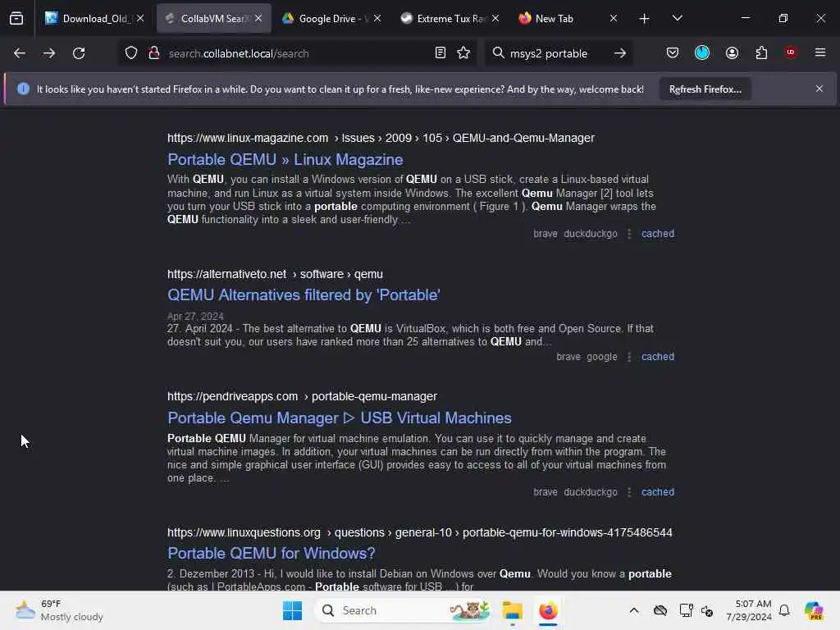
Task: Open Firefox account icon
Action: coord(732,53)
